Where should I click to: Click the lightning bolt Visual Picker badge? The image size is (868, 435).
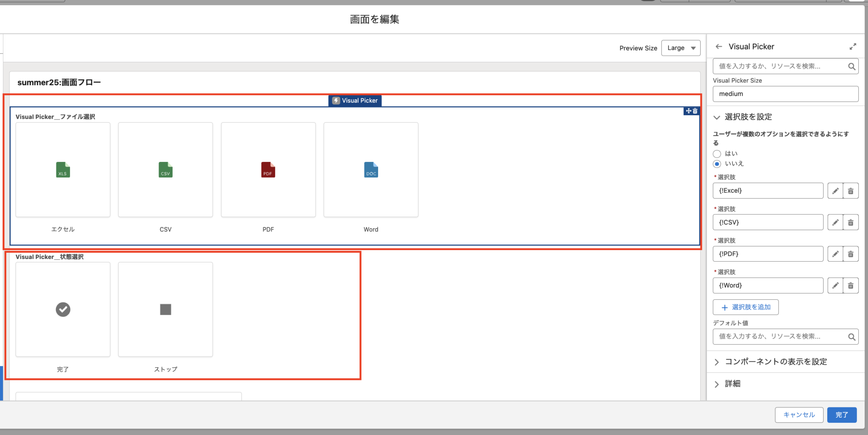pyautogui.click(x=336, y=100)
